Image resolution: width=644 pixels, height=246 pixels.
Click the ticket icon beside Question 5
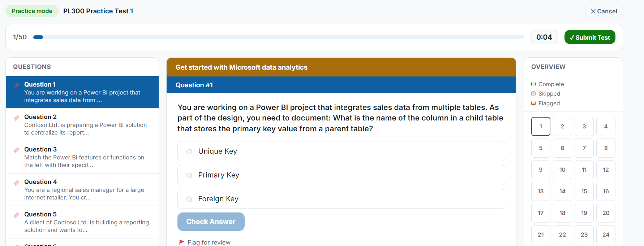[16, 215]
